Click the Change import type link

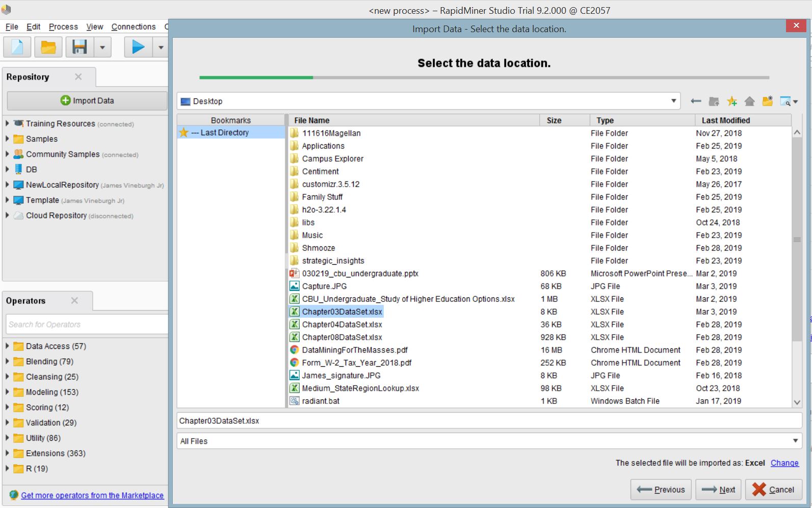tap(784, 463)
